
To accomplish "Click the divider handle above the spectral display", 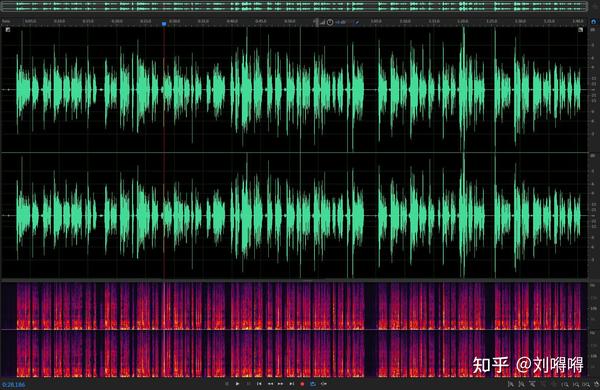I will 308,281.
